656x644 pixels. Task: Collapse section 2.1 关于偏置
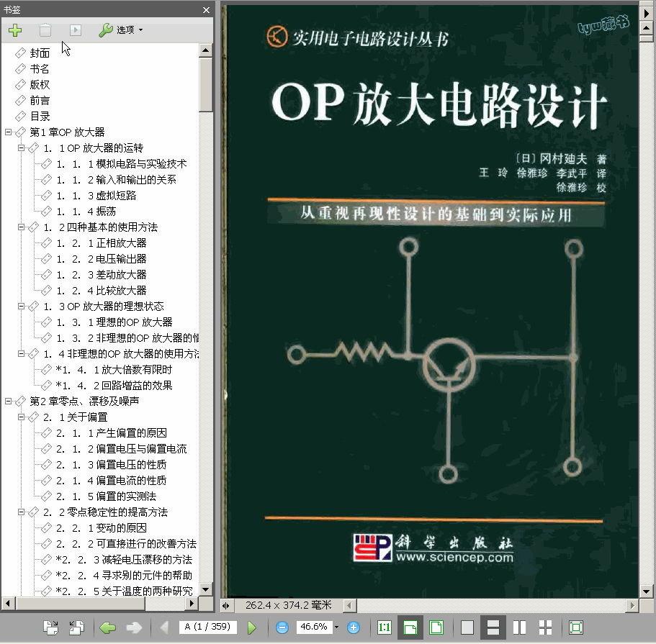22,417
